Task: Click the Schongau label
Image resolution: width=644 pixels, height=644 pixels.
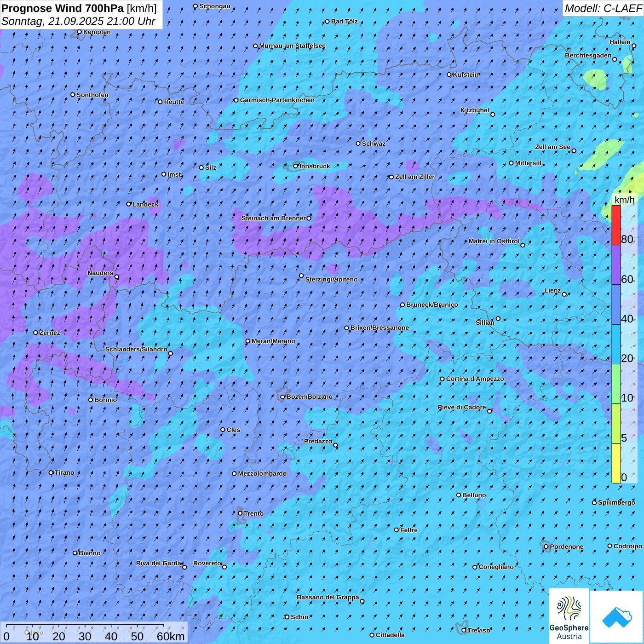Action: (215, 6)
